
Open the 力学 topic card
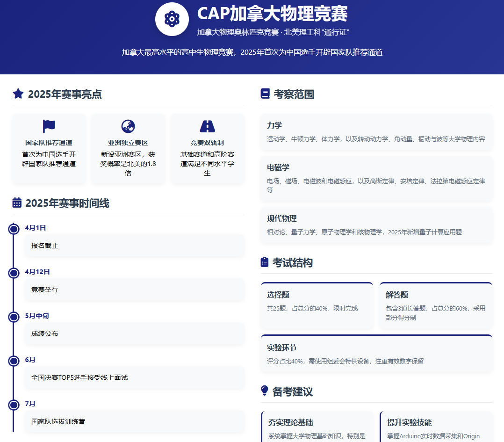[x=376, y=132]
